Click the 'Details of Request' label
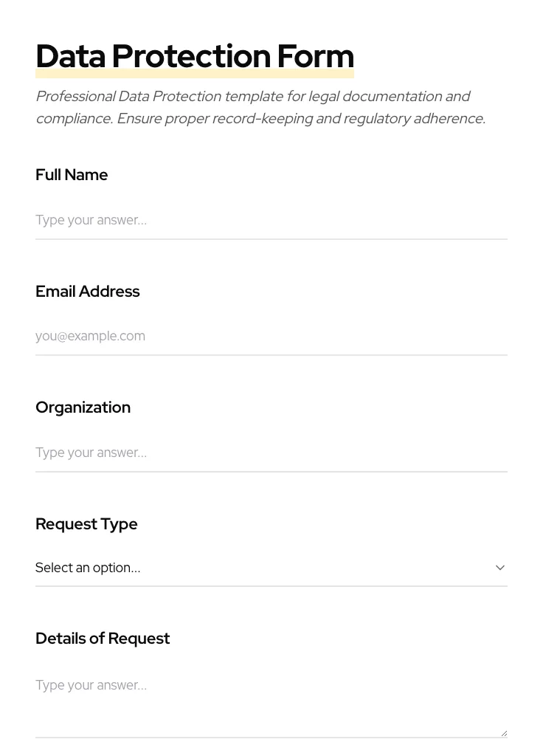The width and height of the screenshot is (543, 756). 103,639
